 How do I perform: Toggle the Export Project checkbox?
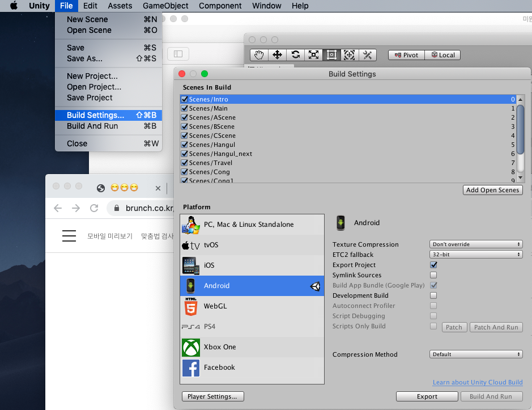(433, 265)
